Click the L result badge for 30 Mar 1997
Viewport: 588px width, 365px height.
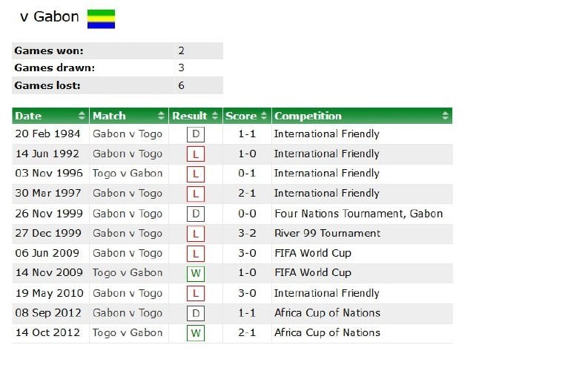(196, 194)
